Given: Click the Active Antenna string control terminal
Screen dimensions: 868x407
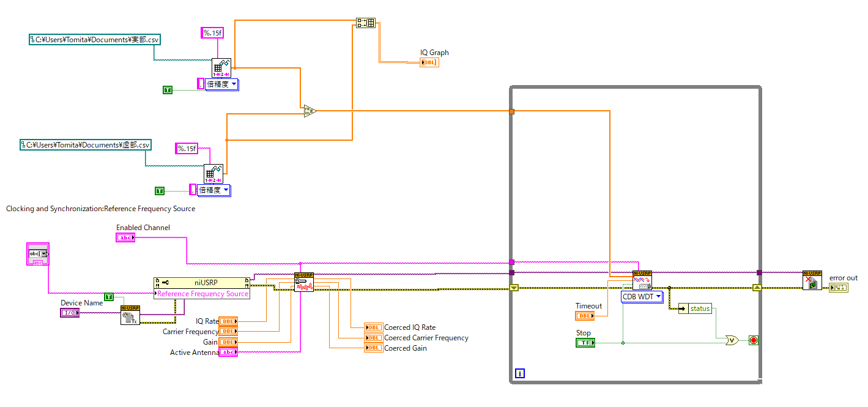Looking at the screenshot, I should (229, 352).
